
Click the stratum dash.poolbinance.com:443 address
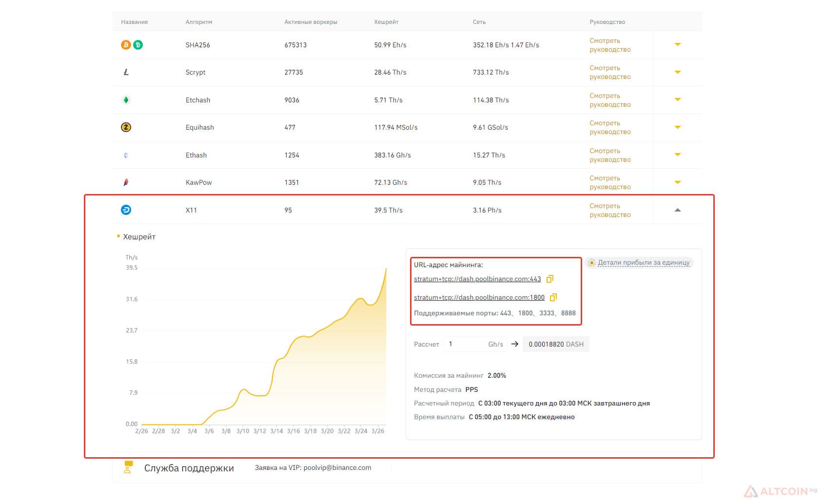coord(477,279)
